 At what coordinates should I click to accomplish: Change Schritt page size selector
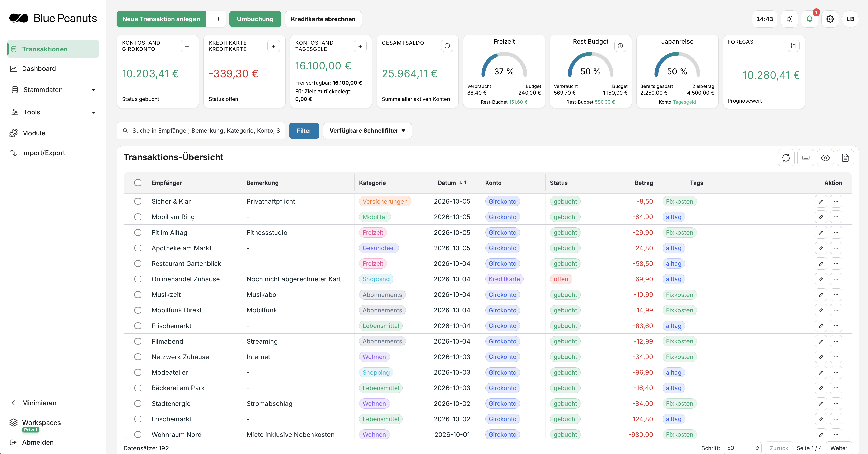pos(742,448)
